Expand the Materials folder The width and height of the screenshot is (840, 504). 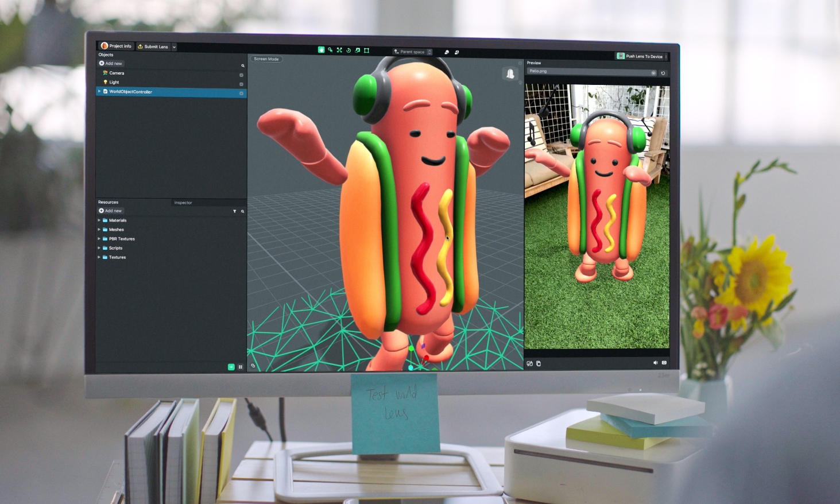coord(99,220)
